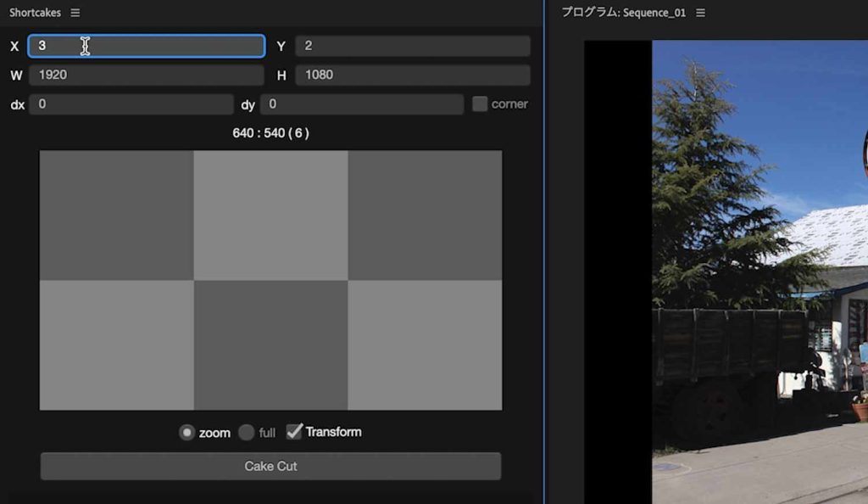This screenshot has width=868, height=504.
Task: Select the bottom-middle grid cell in preview
Action: (x=270, y=345)
